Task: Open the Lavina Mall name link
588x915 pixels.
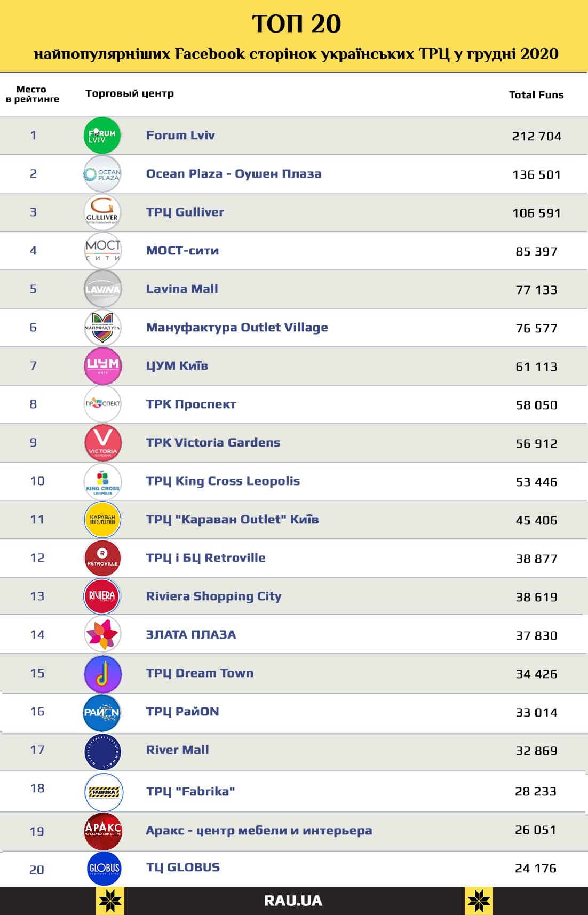Action: (x=182, y=289)
